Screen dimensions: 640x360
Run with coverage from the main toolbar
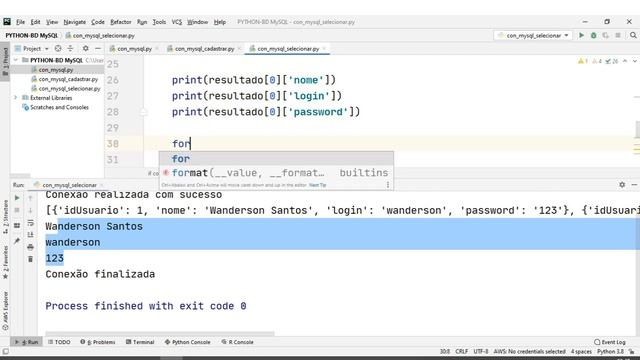pos(605,36)
